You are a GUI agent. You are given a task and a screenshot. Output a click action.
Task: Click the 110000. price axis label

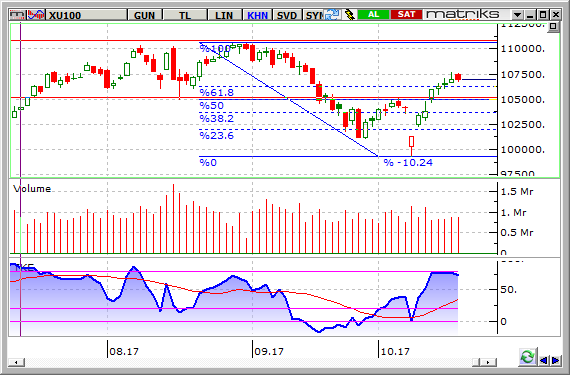point(523,48)
